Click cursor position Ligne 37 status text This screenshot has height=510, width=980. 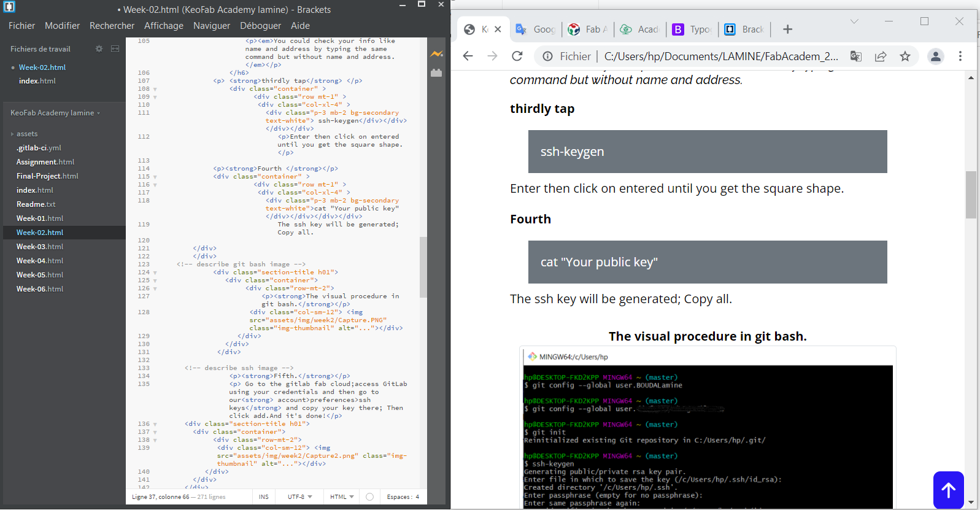point(161,496)
